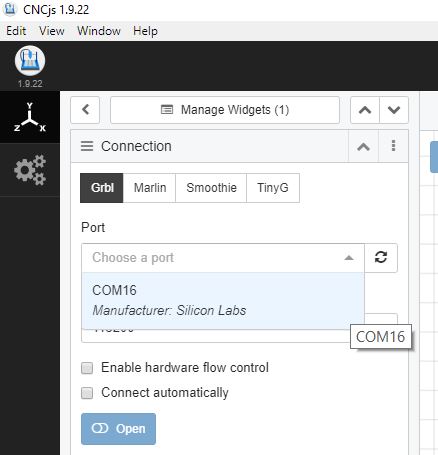Open the View menu

click(52, 31)
